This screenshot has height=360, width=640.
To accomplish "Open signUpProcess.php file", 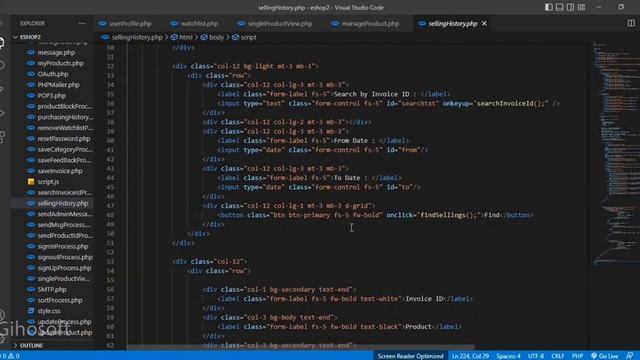I will (x=64, y=268).
